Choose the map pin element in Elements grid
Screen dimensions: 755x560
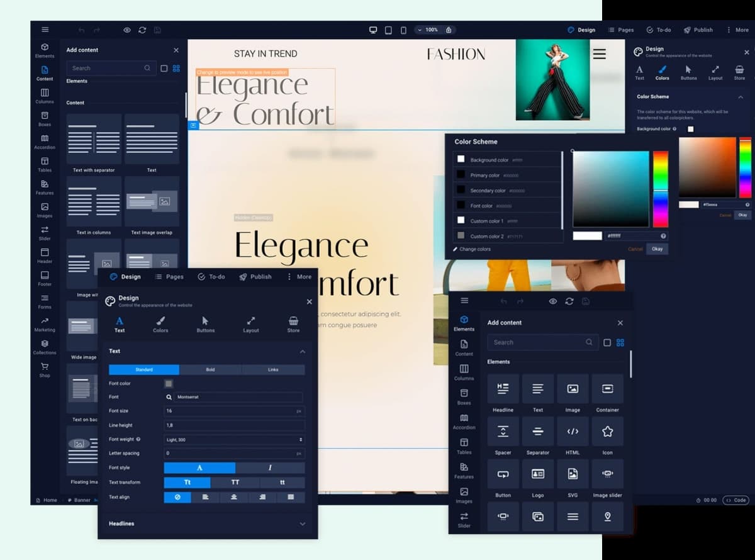click(x=607, y=516)
